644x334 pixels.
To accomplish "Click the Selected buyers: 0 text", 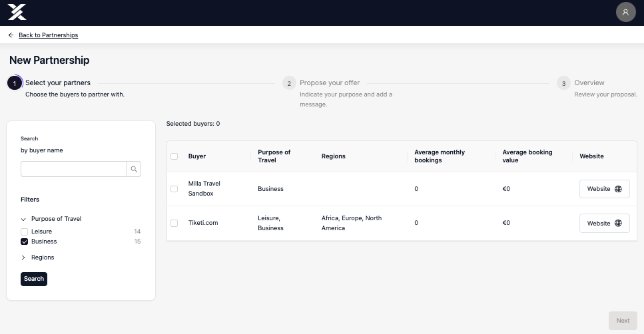I will click(193, 124).
